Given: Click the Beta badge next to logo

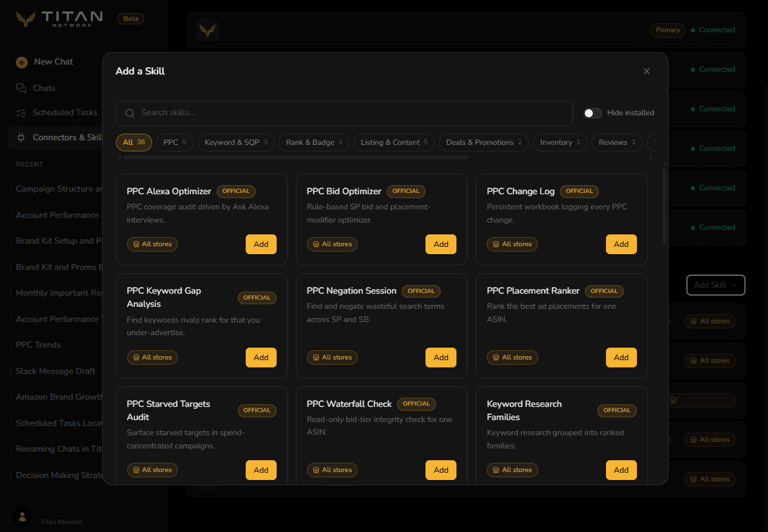Looking at the screenshot, I should [130, 18].
